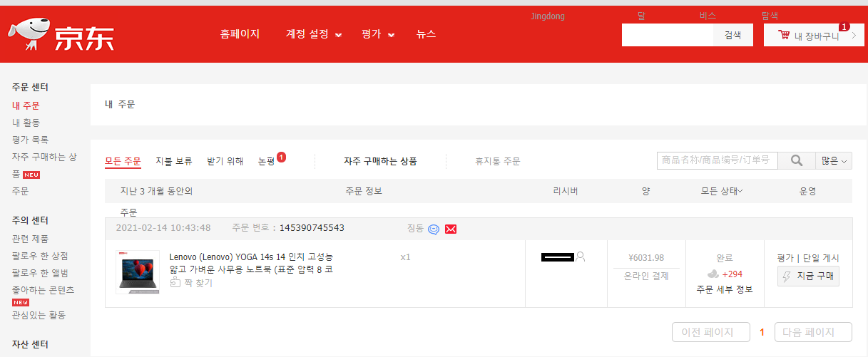Open 자주 구매하는 상품 sidebar link
The height and width of the screenshot is (357, 868).
(44, 165)
